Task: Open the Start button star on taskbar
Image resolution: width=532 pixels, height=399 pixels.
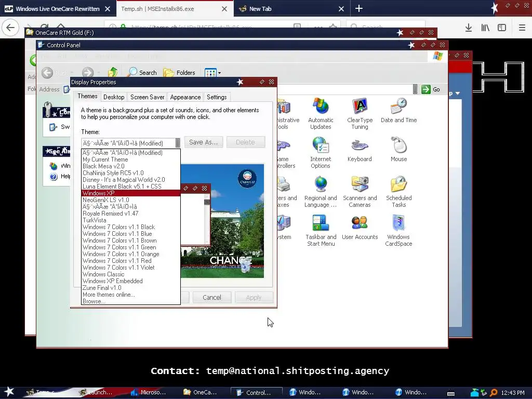Action: point(9,392)
